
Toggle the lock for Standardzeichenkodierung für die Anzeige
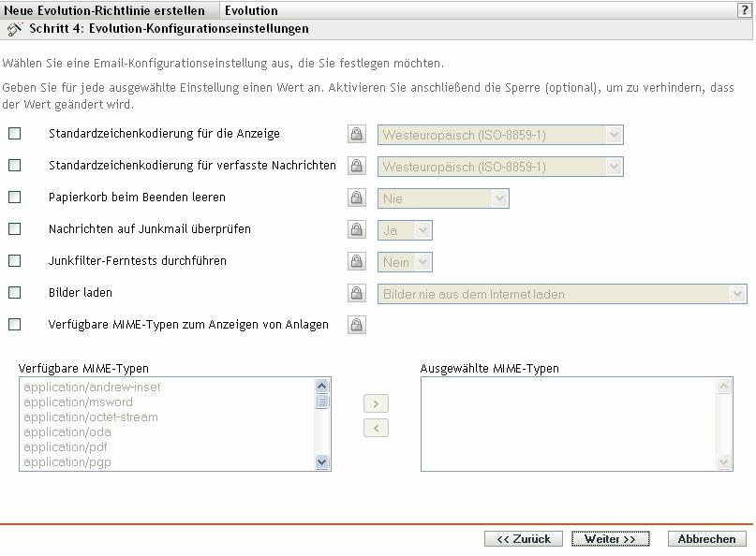pyautogui.click(x=357, y=134)
